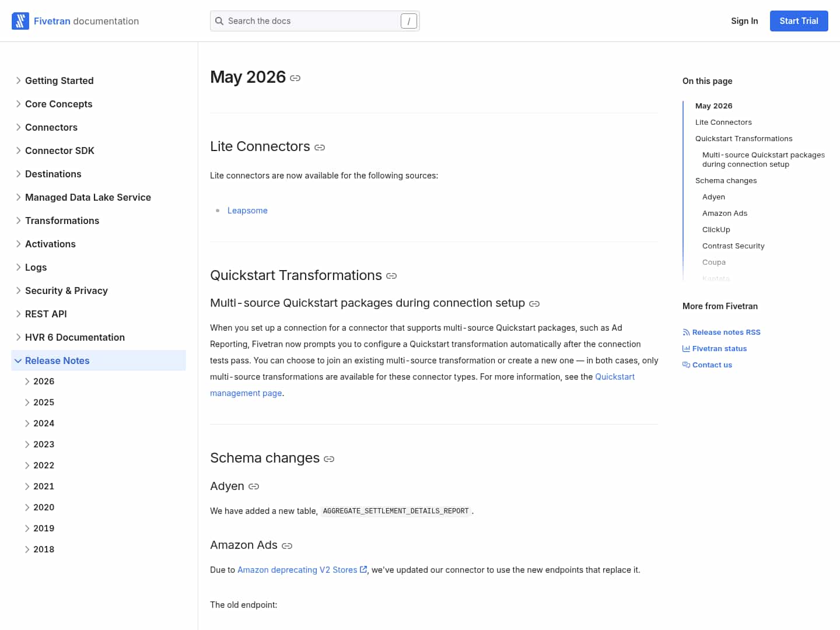Jump to Coupa in page outline
840x630 pixels.
714,262
